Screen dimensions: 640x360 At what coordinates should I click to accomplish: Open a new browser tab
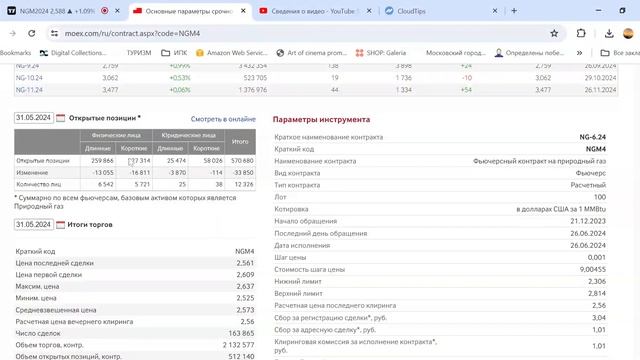coord(514,11)
